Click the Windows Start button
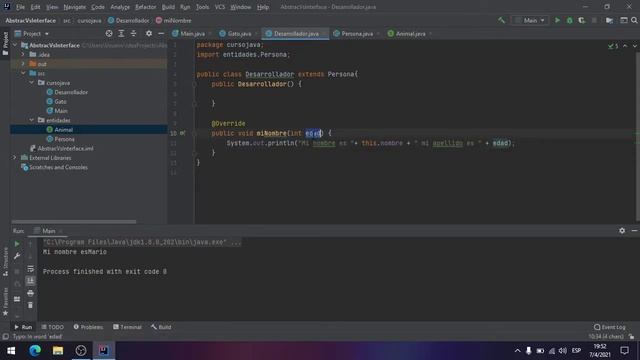Viewport: 640px width, 360px height. coord(11,350)
